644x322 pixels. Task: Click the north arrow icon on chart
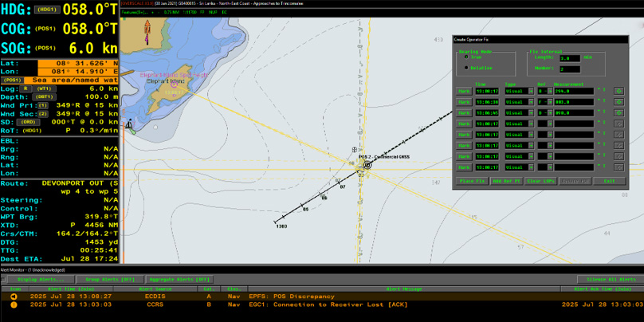147,31
